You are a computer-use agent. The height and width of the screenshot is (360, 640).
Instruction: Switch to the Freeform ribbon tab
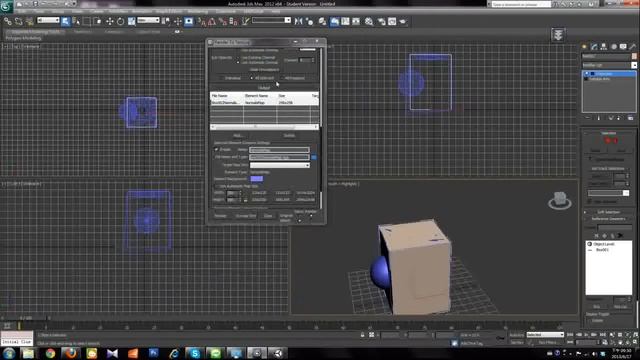click(82, 31)
